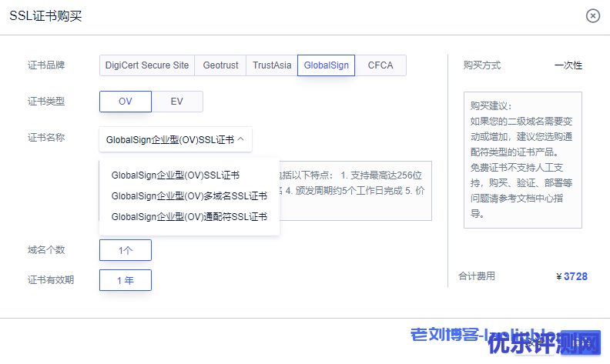Image resolution: width=610 pixels, height=364 pixels.
Task: Pick GlobalSign企业型(OV)多域名SSL证书 option
Action: tap(189, 196)
